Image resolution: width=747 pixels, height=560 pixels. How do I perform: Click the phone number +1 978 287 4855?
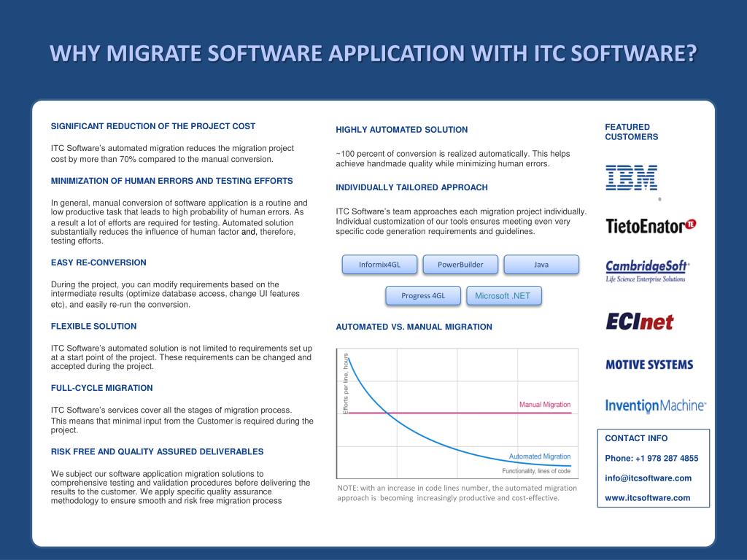tap(667, 458)
